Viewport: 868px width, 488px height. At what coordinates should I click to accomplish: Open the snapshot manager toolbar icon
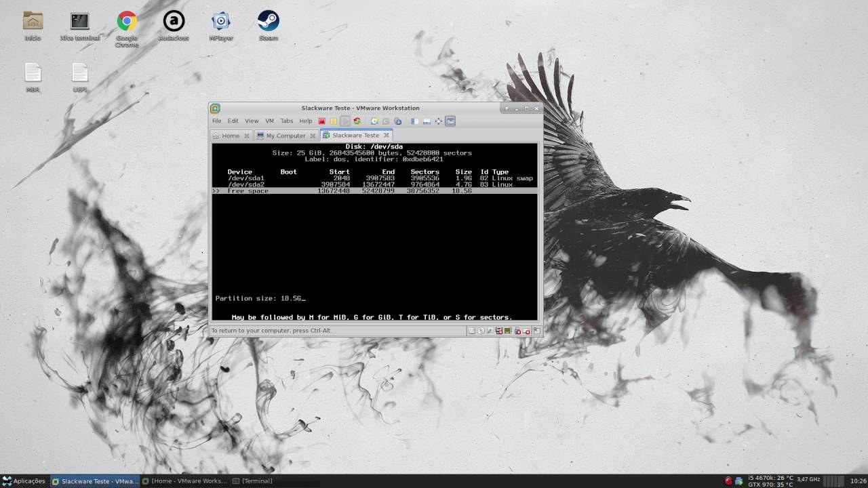[398, 121]
